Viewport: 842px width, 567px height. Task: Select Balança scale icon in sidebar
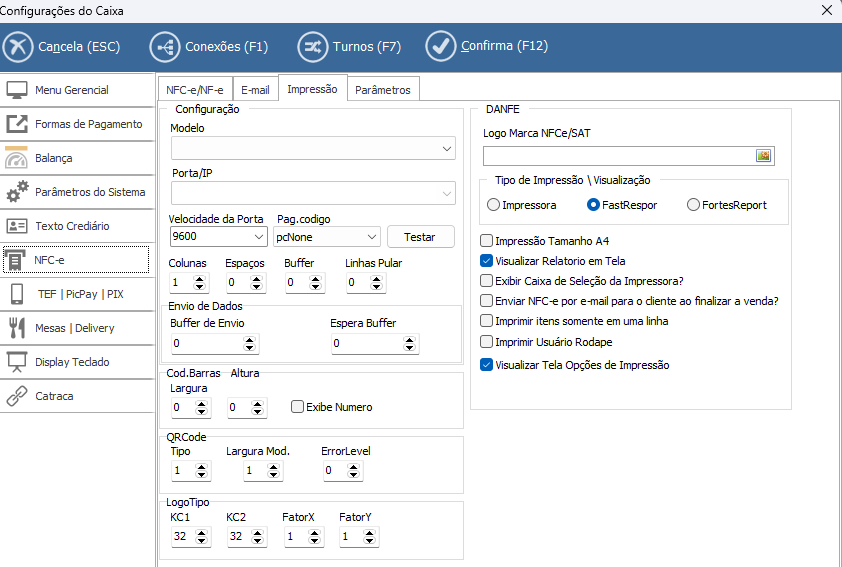(x=17, y=158)
